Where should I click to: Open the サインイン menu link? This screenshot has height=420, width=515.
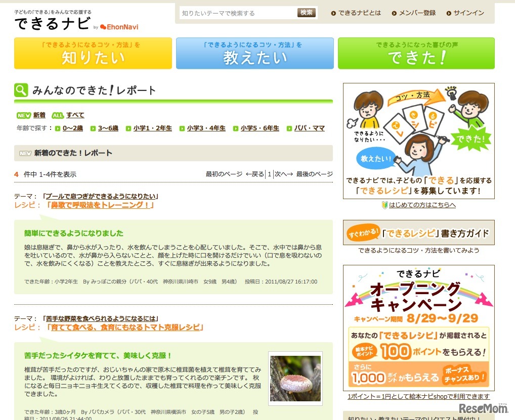click(x=468, y=13)
